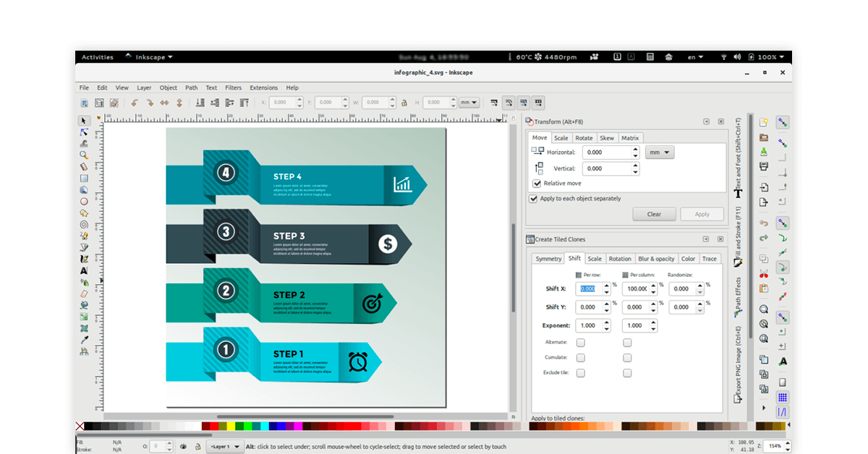
Task: Switch to Symmetry tab in Tiled Clones
Action: tap(548, 259)
